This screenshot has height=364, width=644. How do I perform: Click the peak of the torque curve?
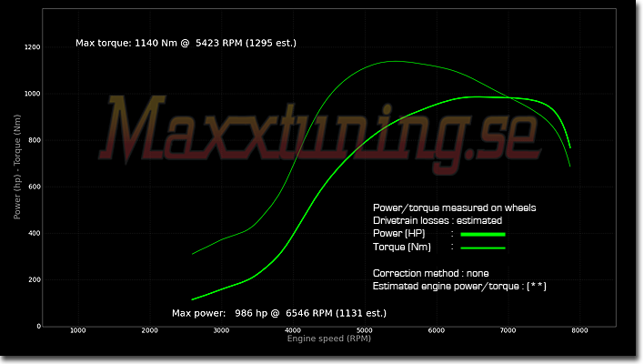(395, 62)
